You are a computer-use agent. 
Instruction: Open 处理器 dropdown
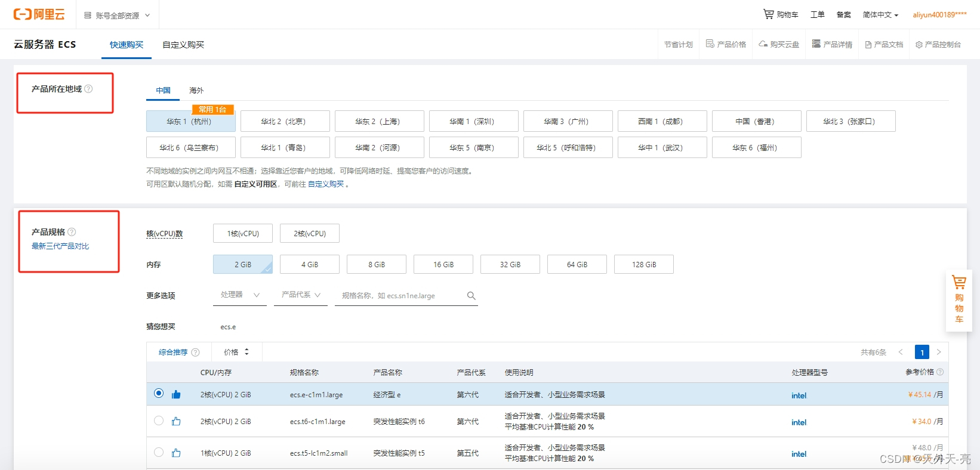pos(240,295)
